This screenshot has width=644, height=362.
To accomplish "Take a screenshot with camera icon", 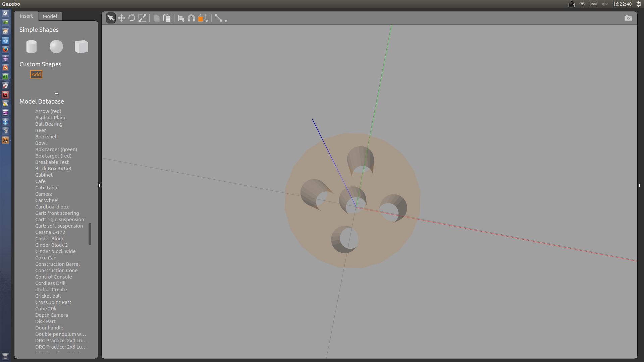I will coord(628,18).
